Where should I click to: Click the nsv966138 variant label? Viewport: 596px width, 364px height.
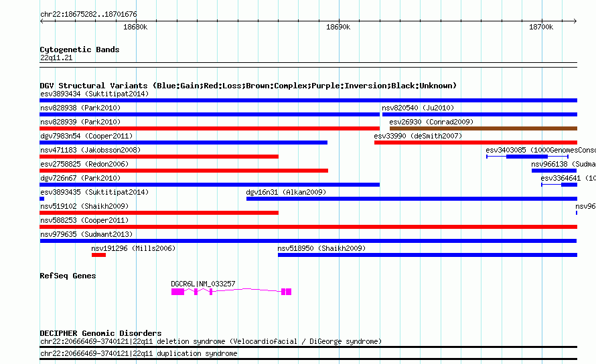click(x=563, y=164)
